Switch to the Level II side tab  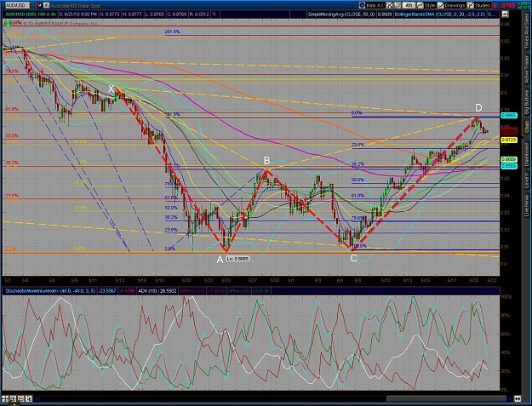pos(527,180)
